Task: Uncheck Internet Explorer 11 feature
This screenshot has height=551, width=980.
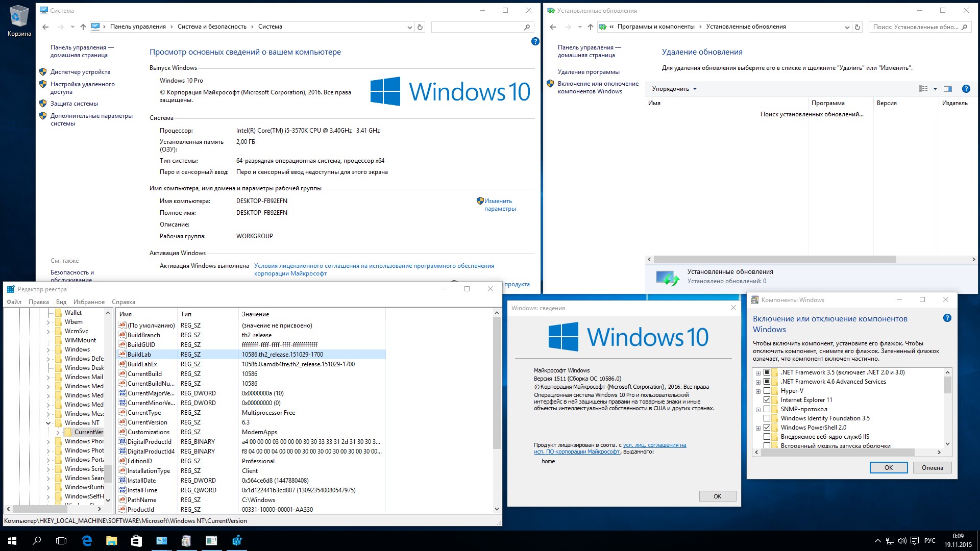Action: pos(767,400)
